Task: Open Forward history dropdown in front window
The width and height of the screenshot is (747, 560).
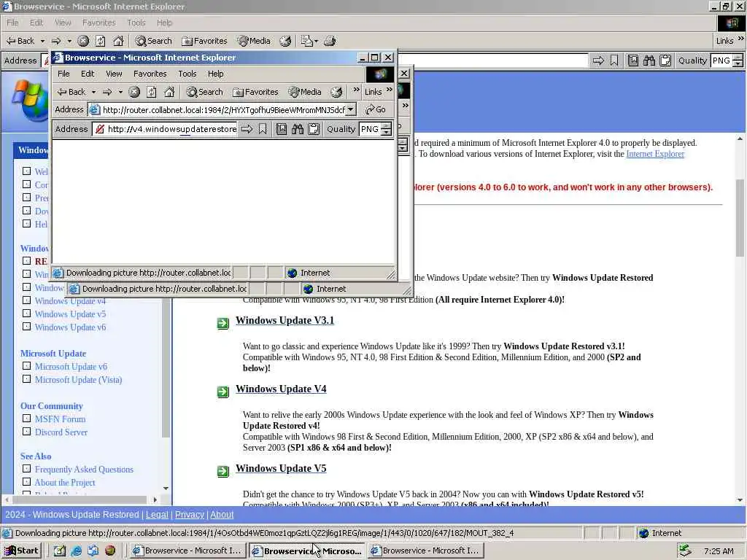Action: 120,92
